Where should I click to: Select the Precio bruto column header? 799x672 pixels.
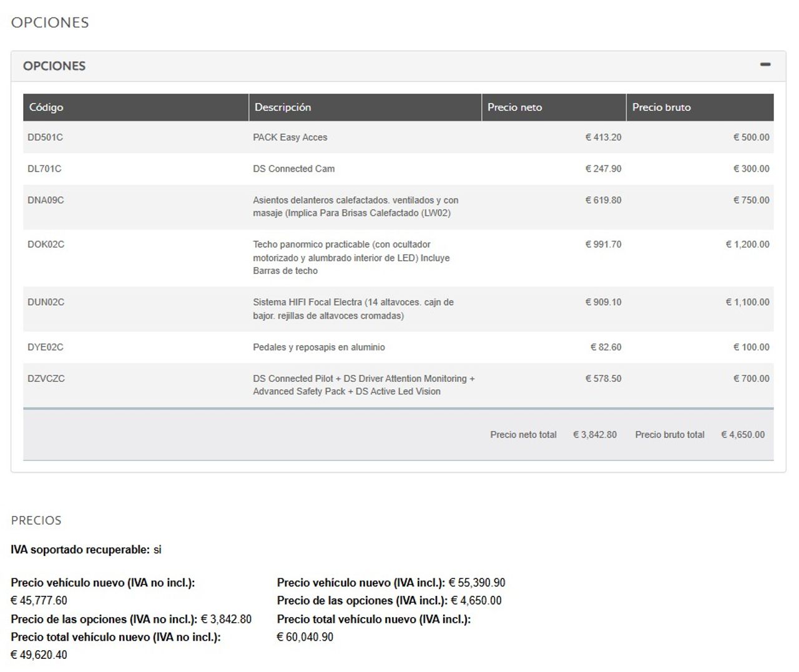[661, 107]
